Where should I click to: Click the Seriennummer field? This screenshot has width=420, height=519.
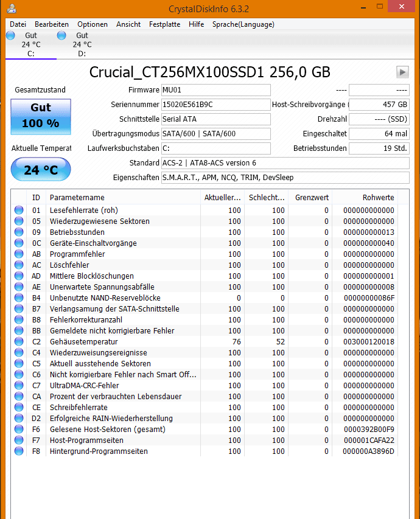(215, 105)
